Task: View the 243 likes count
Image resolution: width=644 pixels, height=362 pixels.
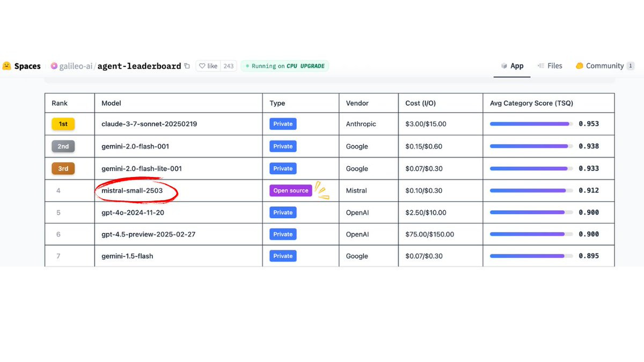Action: (229, 66)
